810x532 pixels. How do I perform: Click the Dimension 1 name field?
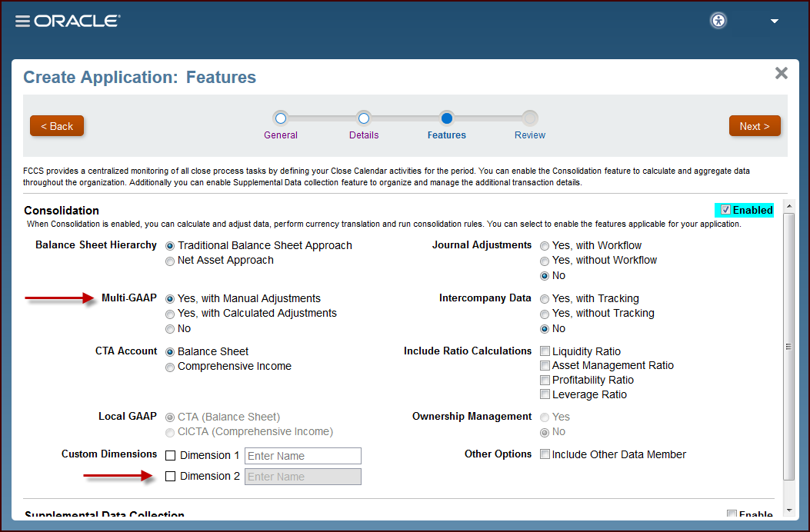pyautogui.click(x=303, y=456)
